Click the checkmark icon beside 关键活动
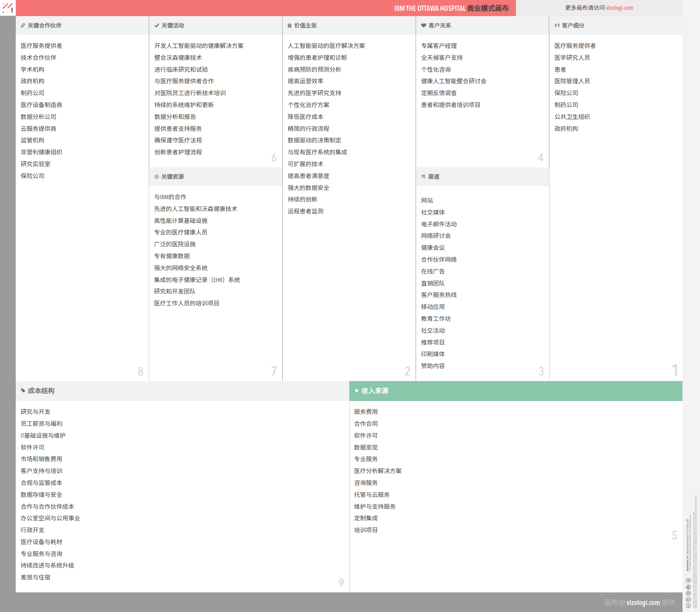The width and height of the screenshot is (700, 612). coord(156,26)
